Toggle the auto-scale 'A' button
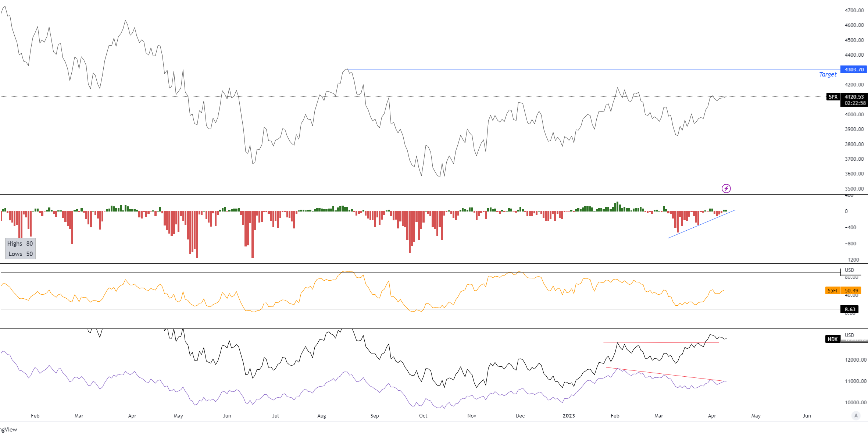 click(856, 416)
